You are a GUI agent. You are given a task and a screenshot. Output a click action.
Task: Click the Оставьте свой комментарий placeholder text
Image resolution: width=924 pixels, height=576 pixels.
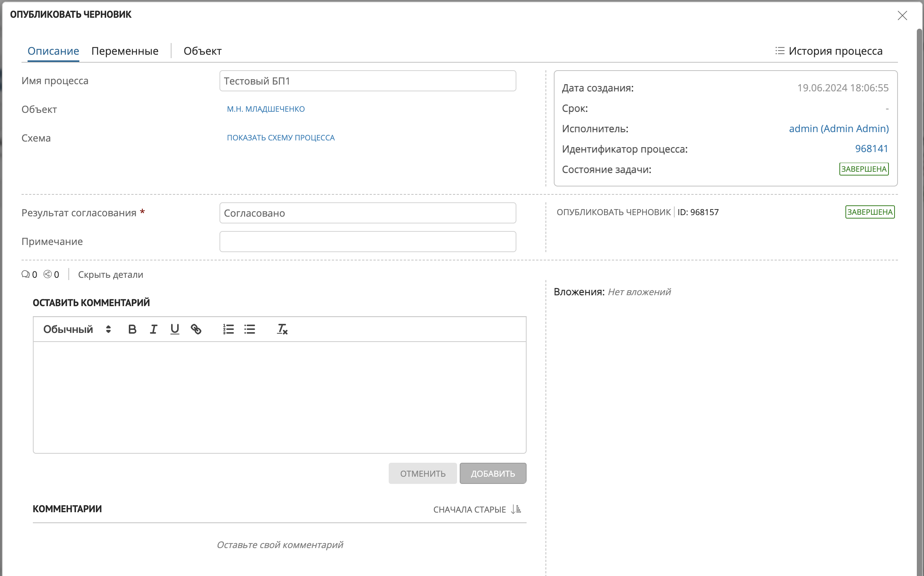click(280, 545)
